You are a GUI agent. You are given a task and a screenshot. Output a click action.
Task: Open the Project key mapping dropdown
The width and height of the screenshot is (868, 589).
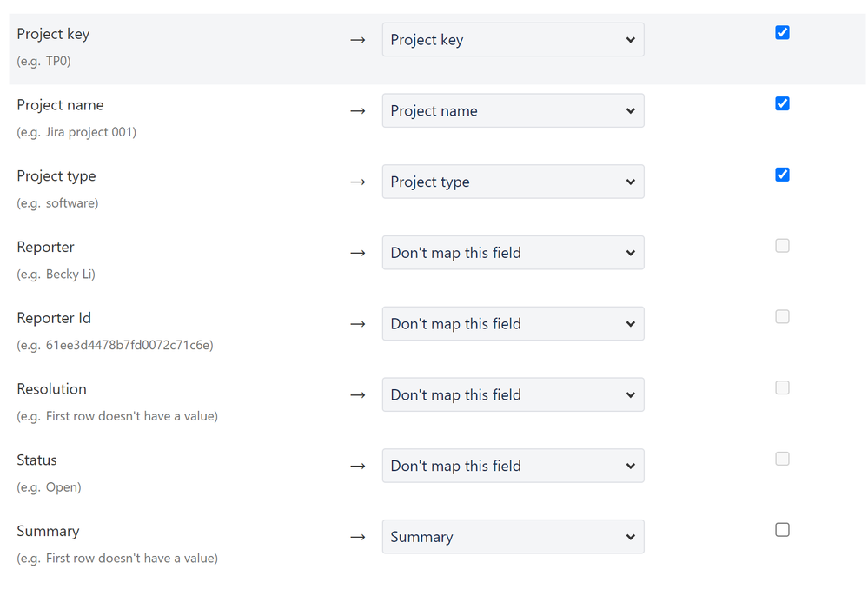click(513, 40)
